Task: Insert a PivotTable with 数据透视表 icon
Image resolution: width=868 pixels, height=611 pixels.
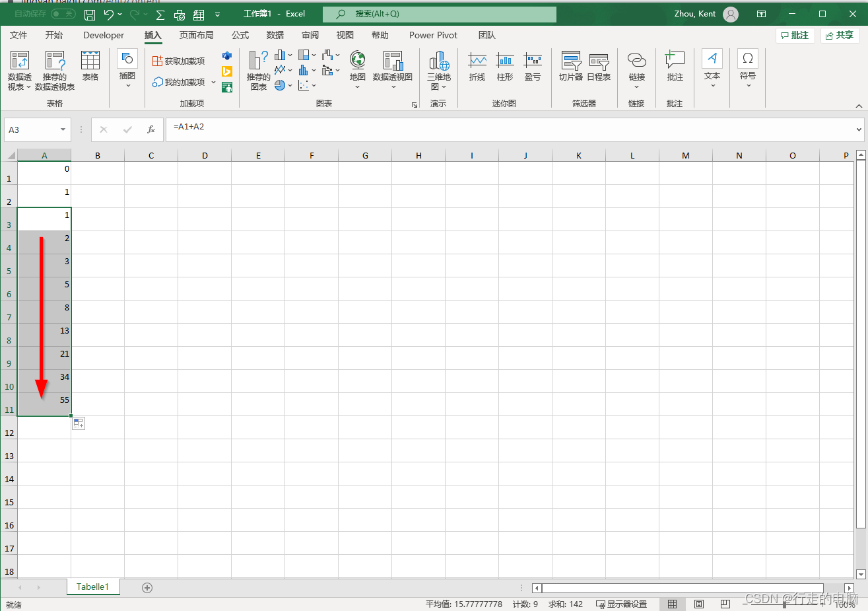Action: coord(20,71)
